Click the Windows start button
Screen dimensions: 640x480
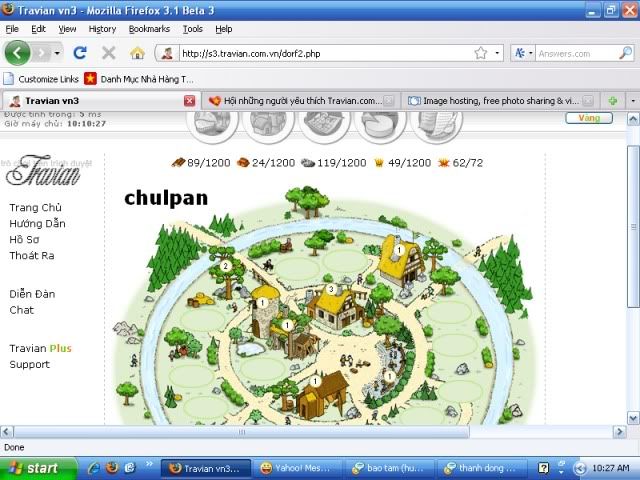pos(38,468)
